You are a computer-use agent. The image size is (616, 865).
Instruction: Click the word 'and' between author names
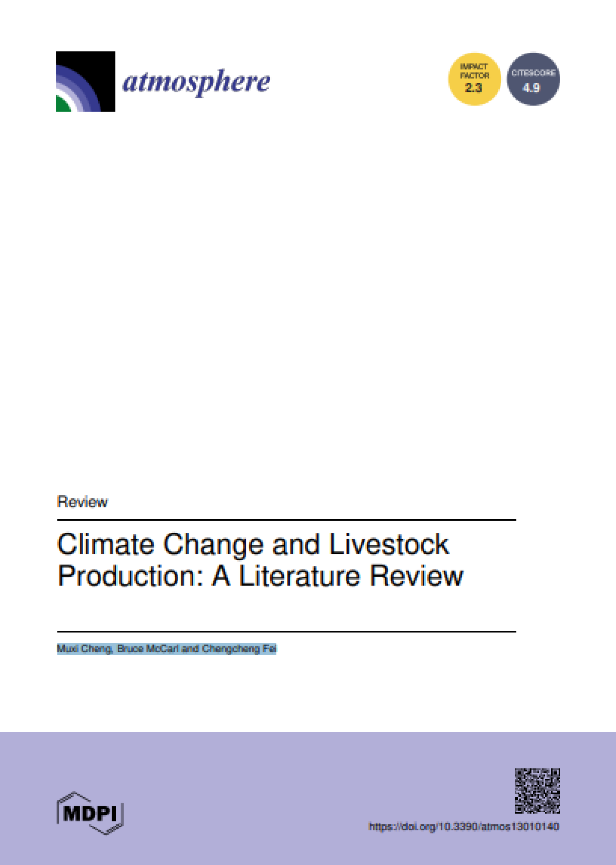pyautogui.click(x=190, y=649)
